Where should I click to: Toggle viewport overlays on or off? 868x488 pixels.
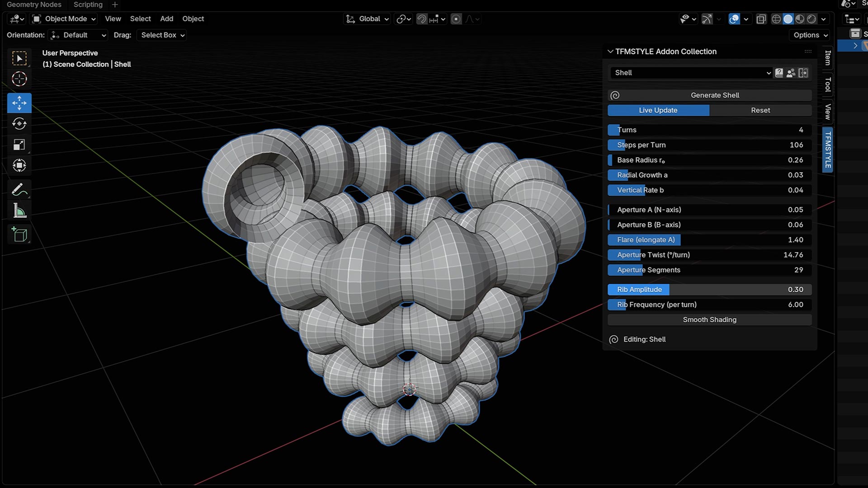pyautogui.click(x=734, y=19)
